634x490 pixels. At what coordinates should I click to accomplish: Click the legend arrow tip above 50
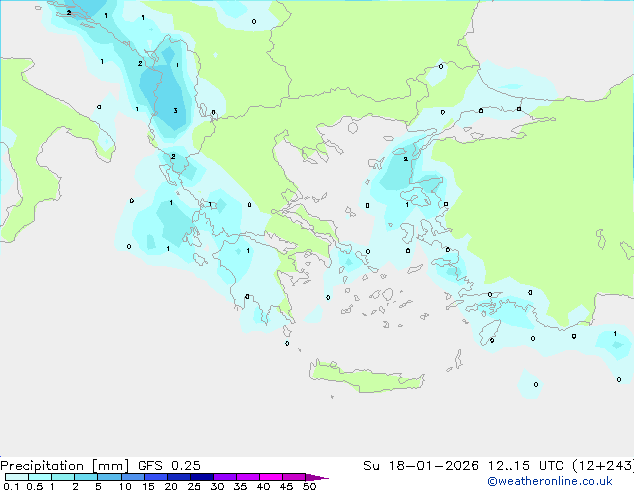click(317, 477)
